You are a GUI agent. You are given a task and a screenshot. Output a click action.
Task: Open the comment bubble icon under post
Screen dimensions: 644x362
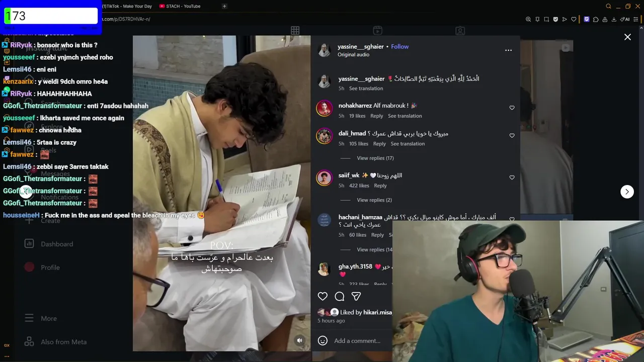[x=340, y=297]
